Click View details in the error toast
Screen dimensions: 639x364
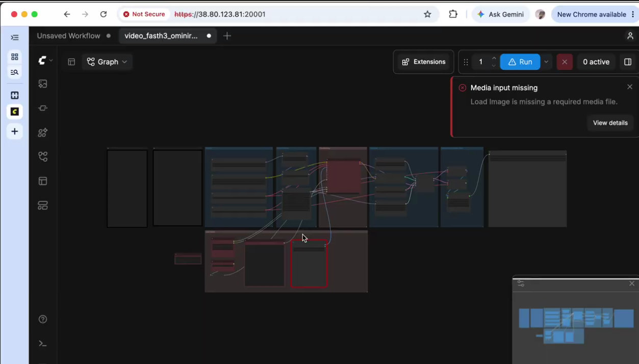610,123
